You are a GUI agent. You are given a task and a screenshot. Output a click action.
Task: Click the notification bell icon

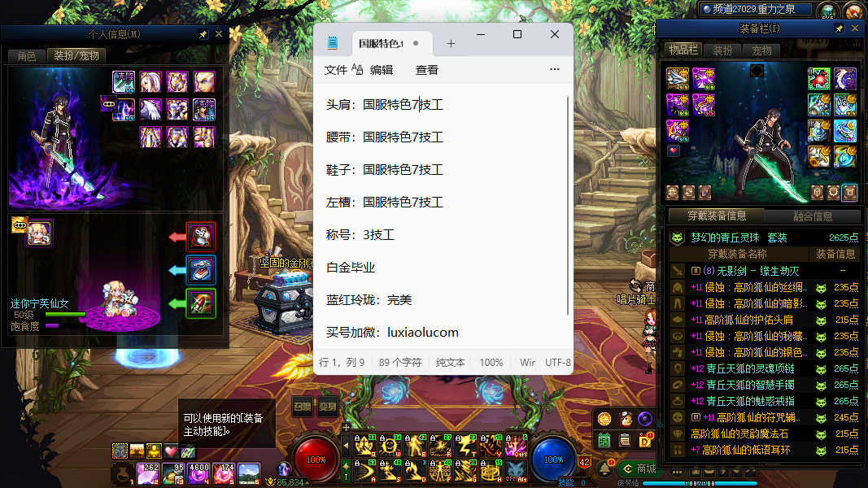tap(604, 468)
